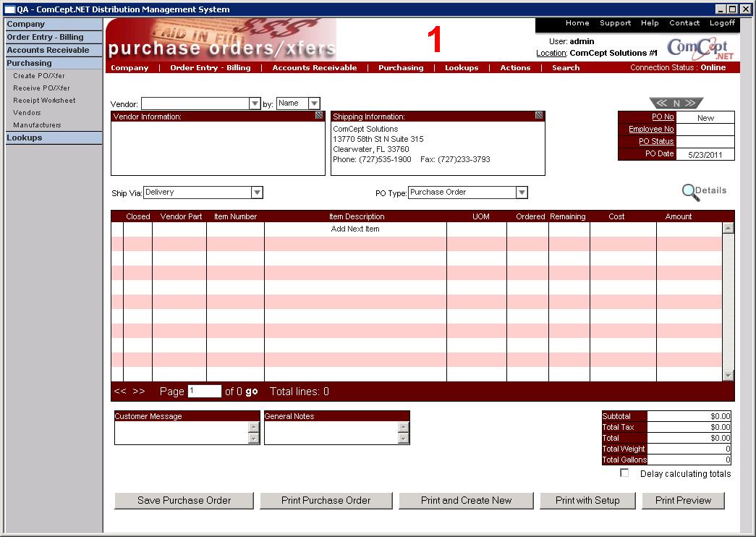
Task: Click the page number input field
Action: click(204, 392)
